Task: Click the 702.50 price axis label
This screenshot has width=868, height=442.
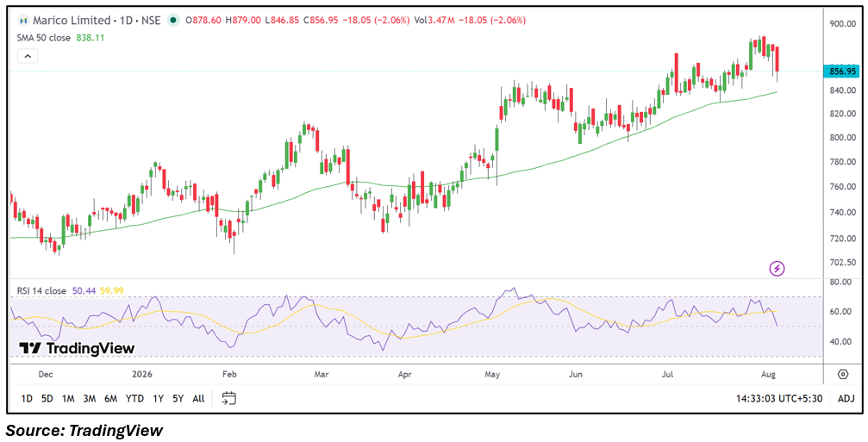Action: coord(842,262)
